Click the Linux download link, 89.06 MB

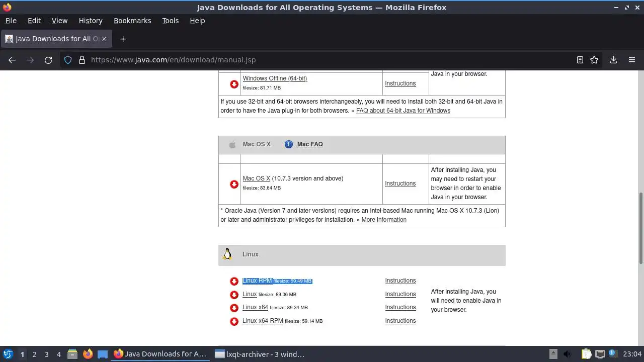click(250, 294)
